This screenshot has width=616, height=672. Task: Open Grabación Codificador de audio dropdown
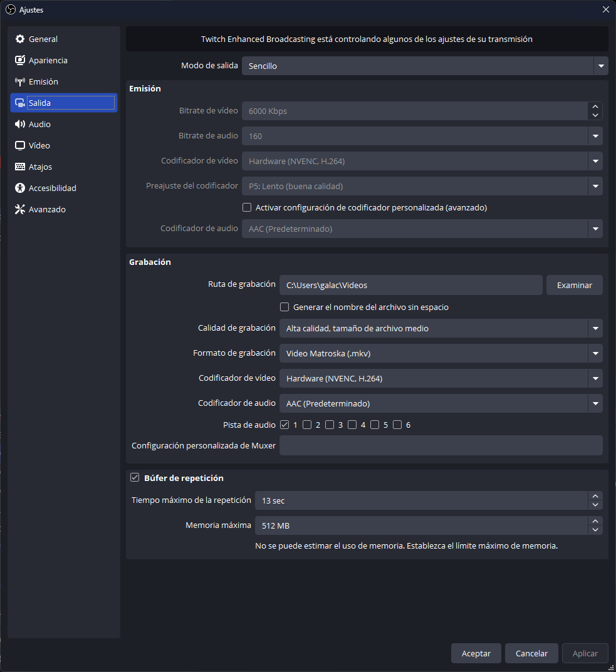(441, 403)
